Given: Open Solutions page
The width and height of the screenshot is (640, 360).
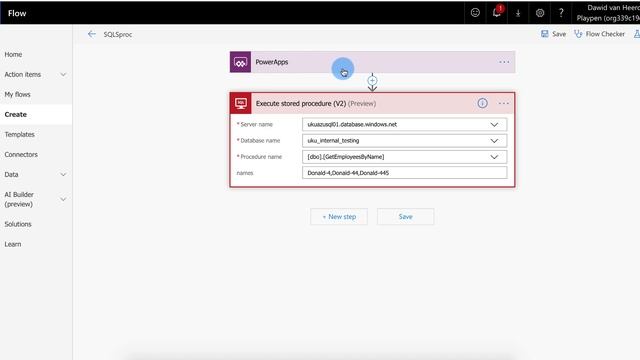Looking at the screenshot, I should 18,224.
